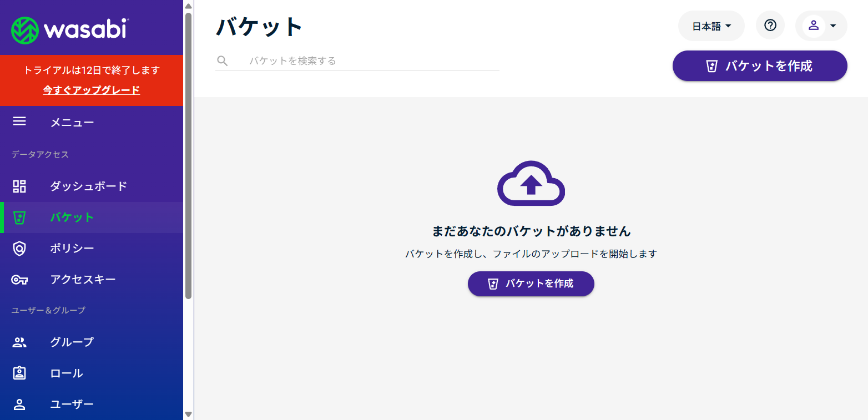Click the hamburger menu icon
Viewport: 868px width, 420px height.
pos(19,121)
